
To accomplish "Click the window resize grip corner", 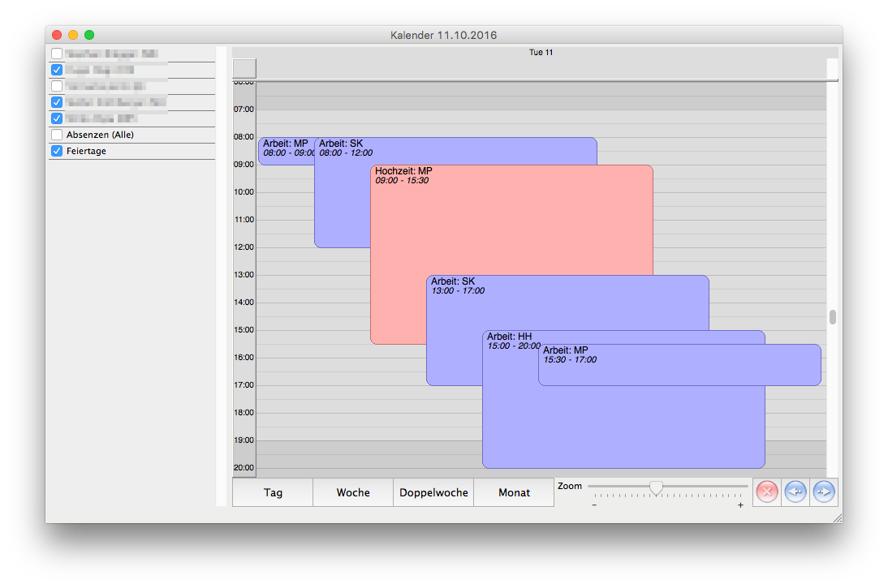I will point(837,517).
